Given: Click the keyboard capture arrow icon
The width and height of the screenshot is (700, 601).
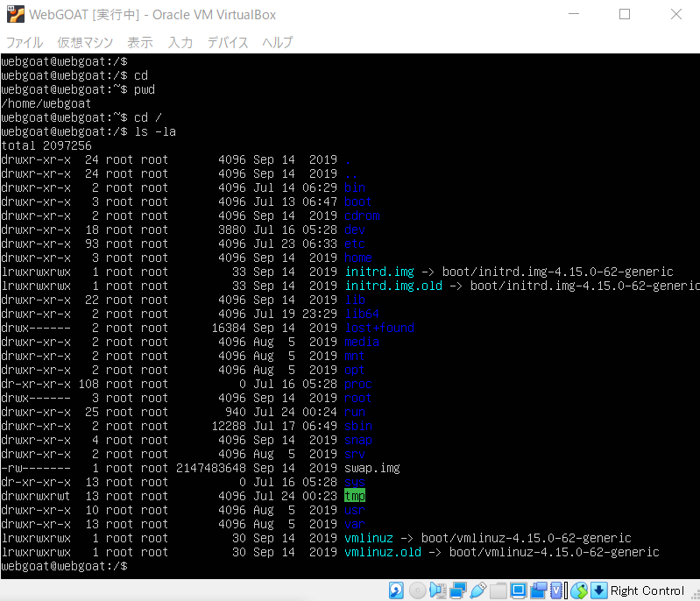Looking at the screenshot, I should click(x=598, y=590).
